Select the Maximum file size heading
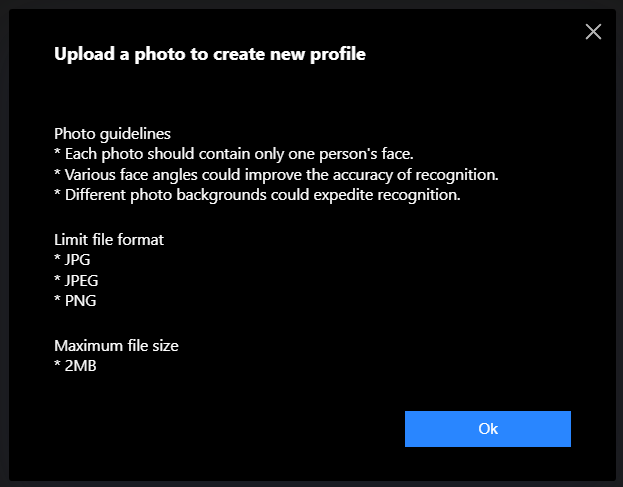Screen dimensions: 623x487 coord(116,346)
